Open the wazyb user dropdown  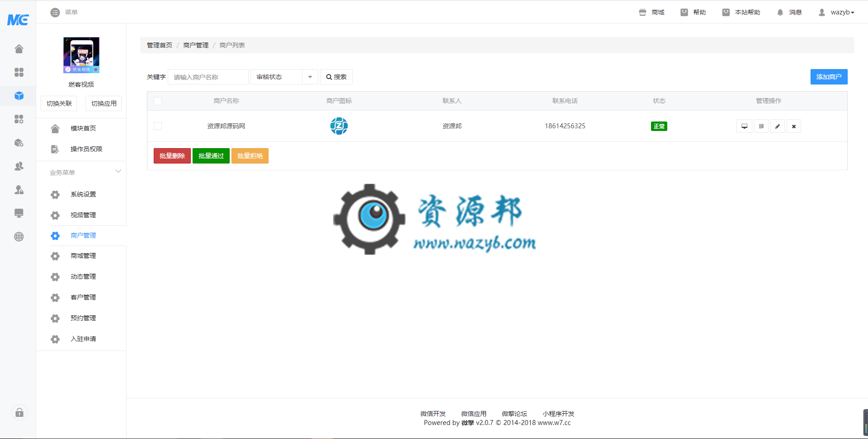point(837,13)
